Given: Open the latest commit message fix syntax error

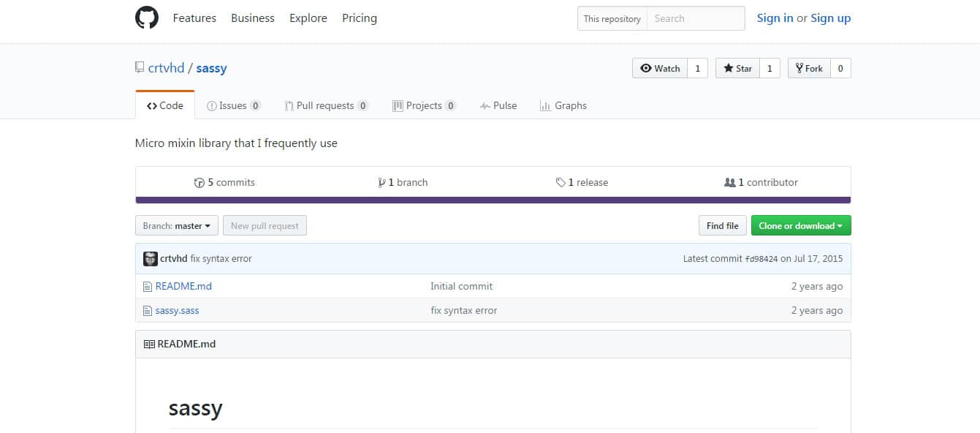Looking at the screenshot, I should coord(221,258).
